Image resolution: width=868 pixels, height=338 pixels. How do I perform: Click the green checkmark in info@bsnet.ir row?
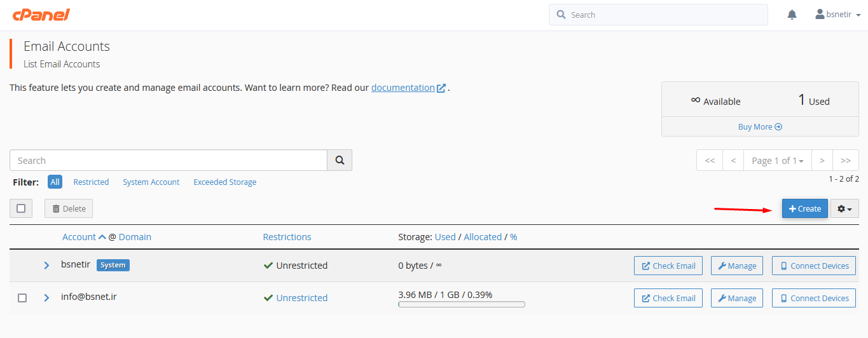(x=268, y=298)
